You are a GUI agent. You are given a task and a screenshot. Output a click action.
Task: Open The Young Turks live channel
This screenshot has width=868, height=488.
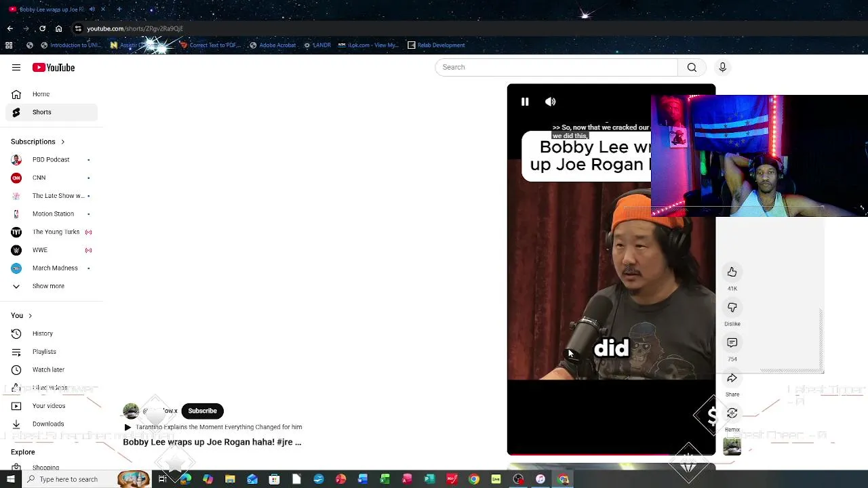tap(52, 232)
